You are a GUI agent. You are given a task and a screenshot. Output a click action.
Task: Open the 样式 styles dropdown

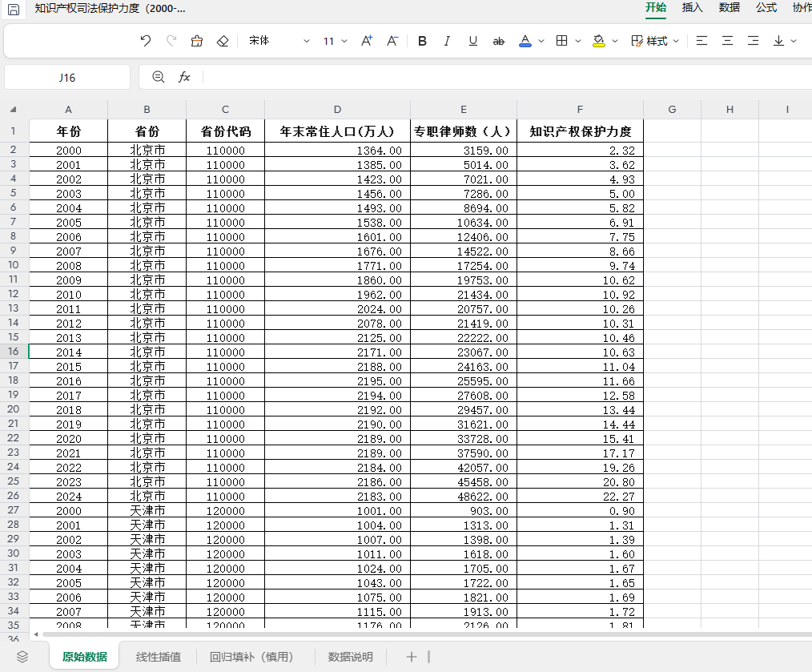tap(655, 41)
